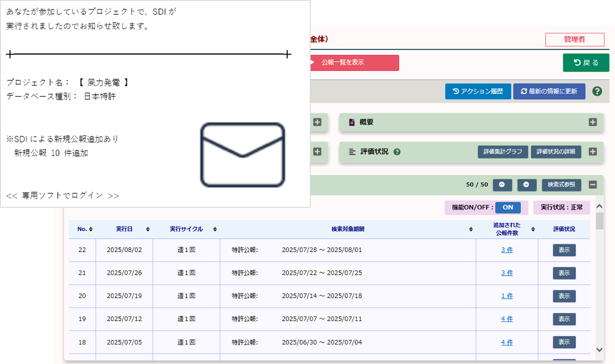
Task: Expand the 概要 panel plus icon
Action: [x=592, y=122]
